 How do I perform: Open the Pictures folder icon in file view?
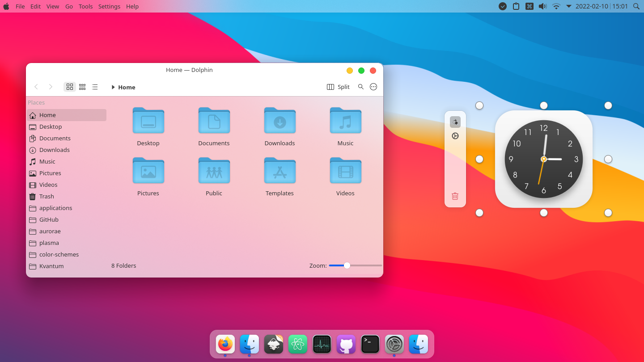click(x=148, y=170)
